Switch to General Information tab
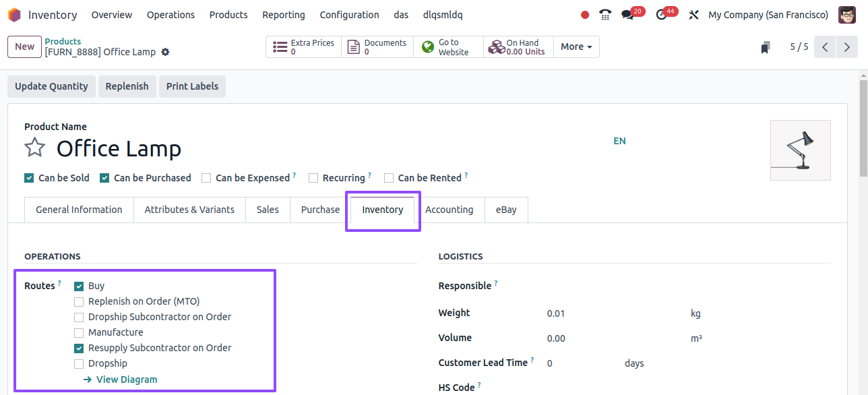 [79, 210]
